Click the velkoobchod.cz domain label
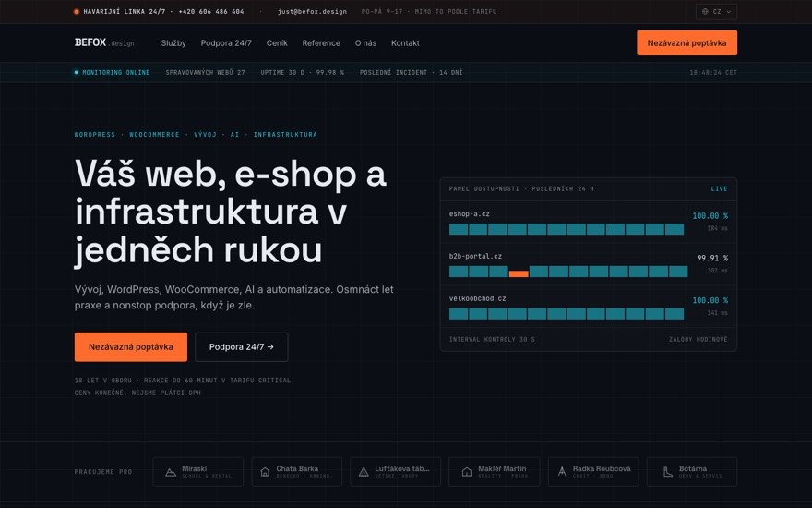 pos(477,298)
